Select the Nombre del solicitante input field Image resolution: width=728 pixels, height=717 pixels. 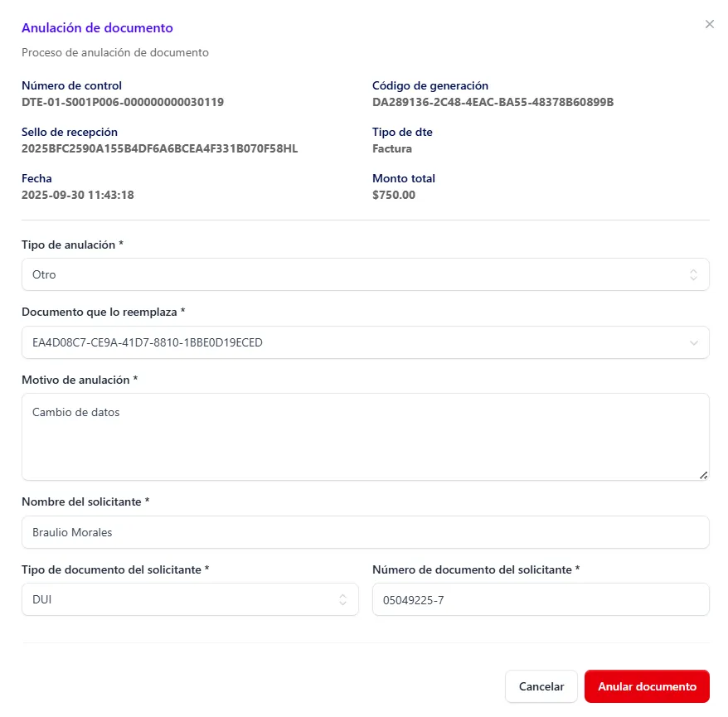tap(365, 531)
